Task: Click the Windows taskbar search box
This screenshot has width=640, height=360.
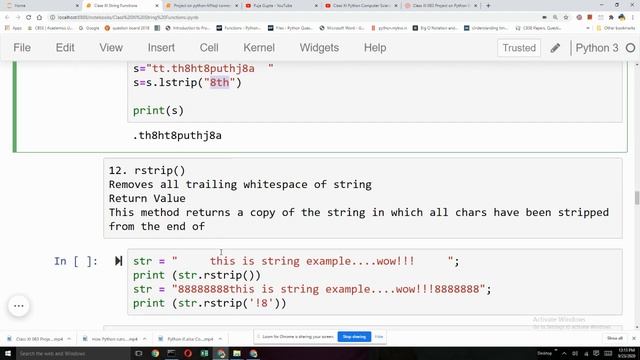Action: 73,353
